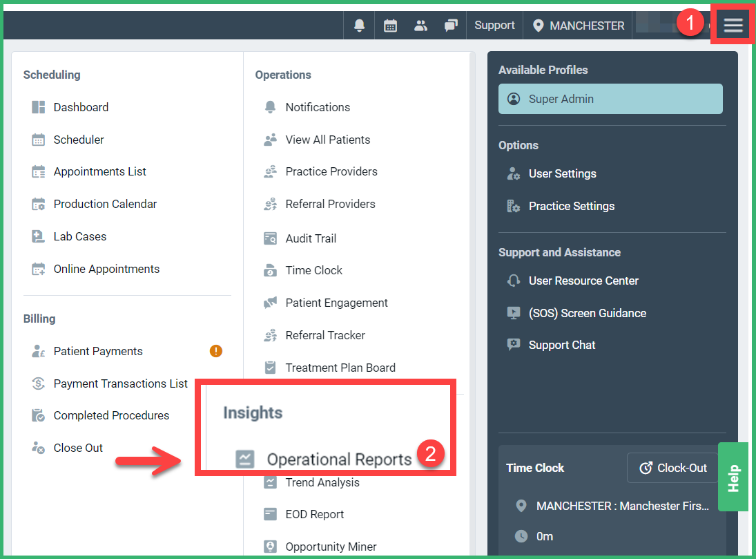Image resolution: width=756 pixels, height=559 pixels.
Task: Open the hamburger main menu icon
Action: (x=733, y=25)
